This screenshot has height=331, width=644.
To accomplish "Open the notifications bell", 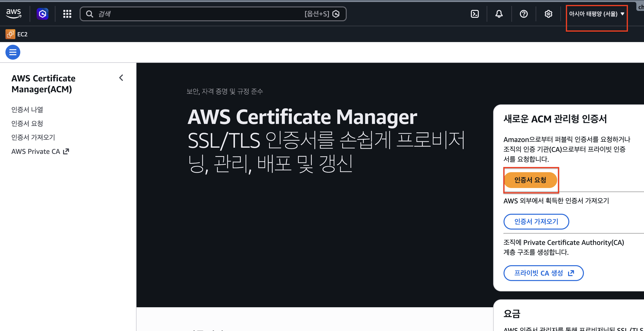I will (x=499, y=14).
